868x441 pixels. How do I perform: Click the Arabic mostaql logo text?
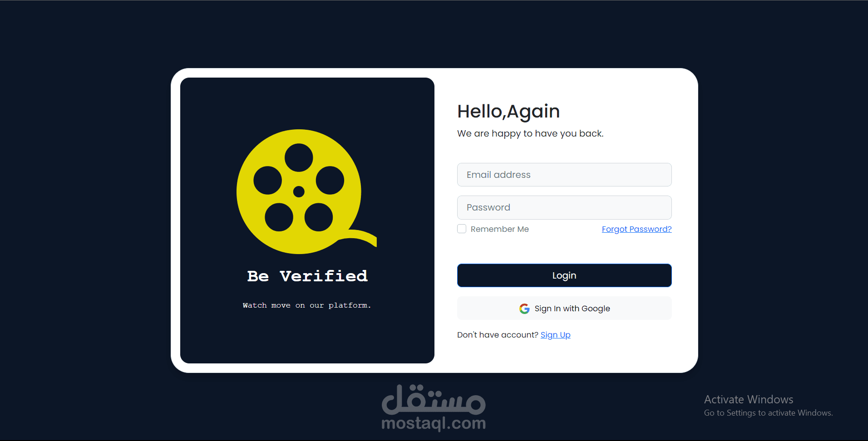pyautogui.click(x=434, y=399)
